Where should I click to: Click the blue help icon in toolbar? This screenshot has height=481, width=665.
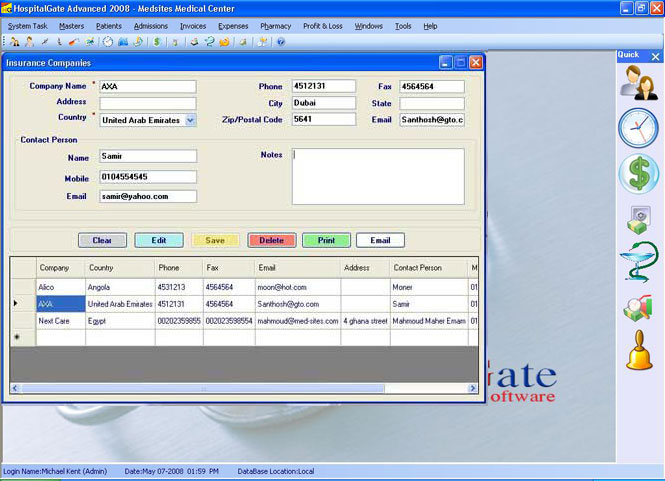coord(281,42)
